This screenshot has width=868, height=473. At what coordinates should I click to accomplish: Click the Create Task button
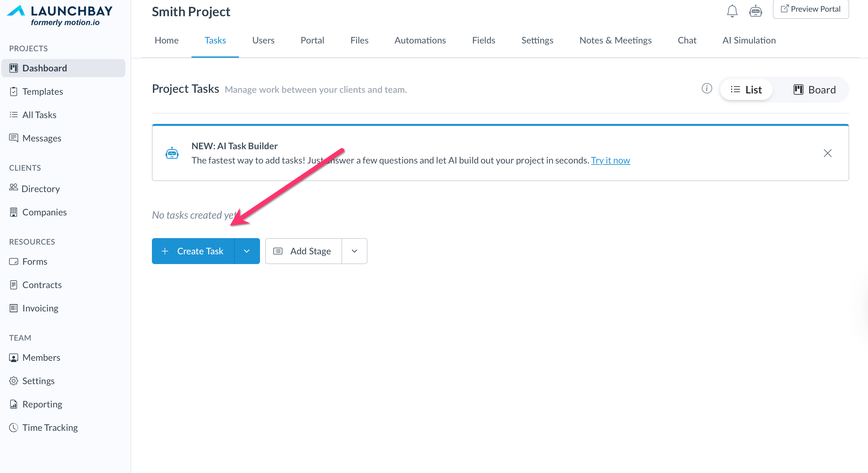point(193,251)
